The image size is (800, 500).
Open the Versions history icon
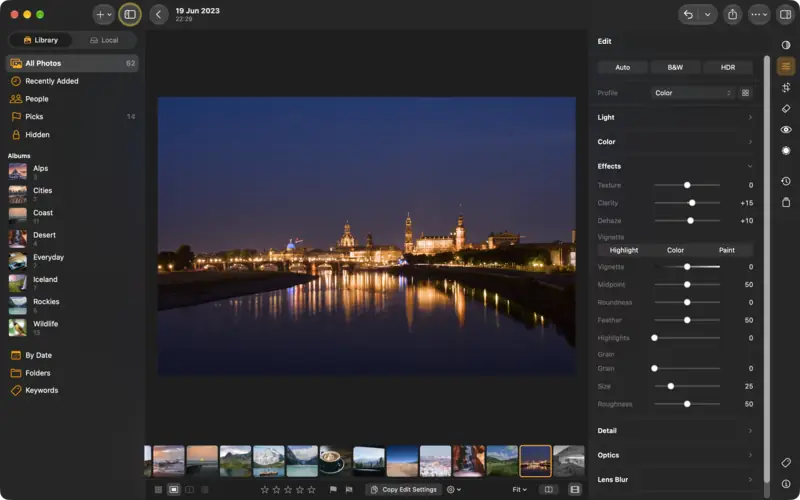click(786, 181)
